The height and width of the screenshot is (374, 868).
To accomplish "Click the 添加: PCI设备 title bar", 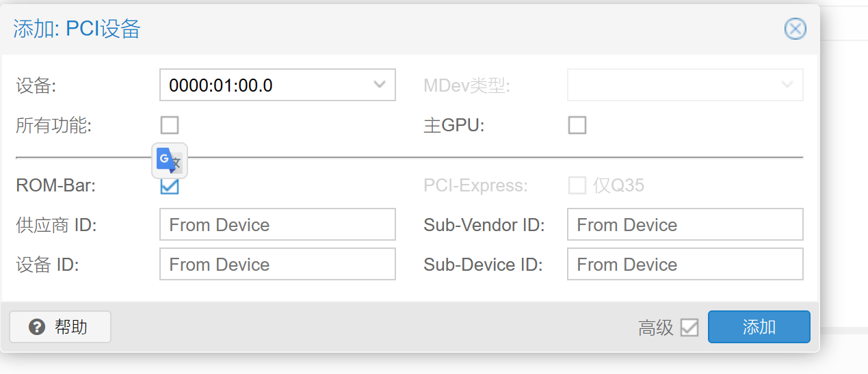I will [x=410, y=29].
